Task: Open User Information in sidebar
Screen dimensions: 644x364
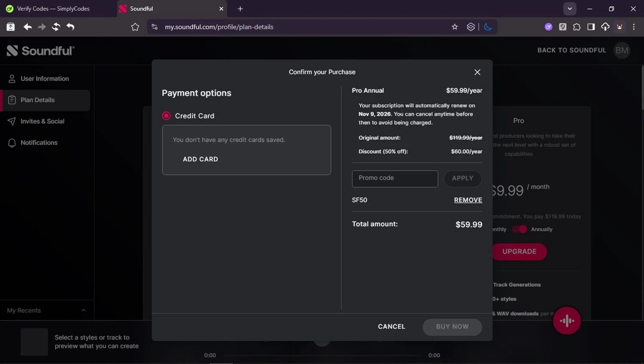Action: 45,79
